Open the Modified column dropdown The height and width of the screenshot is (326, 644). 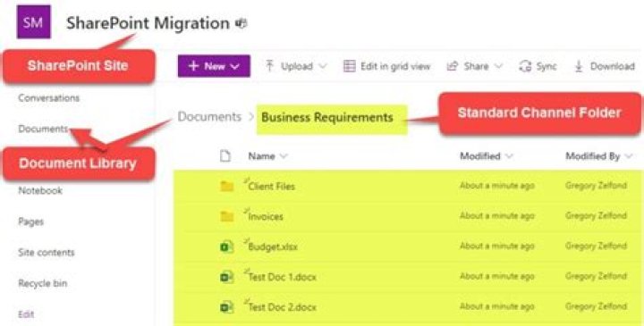(509, 156)
